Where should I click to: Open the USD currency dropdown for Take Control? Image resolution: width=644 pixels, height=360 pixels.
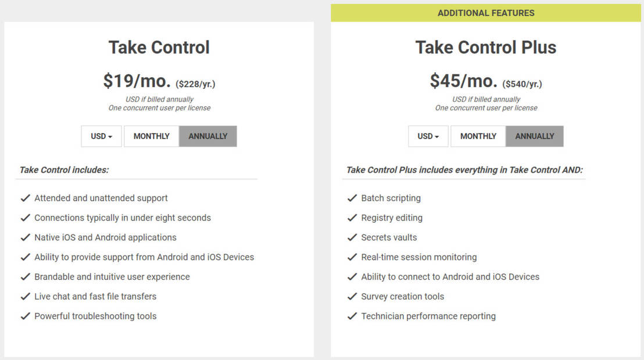(101, 136)
